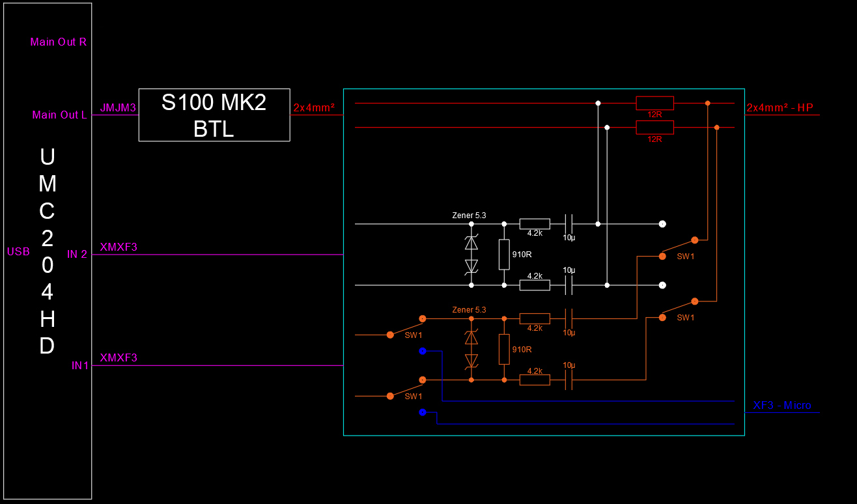Click the lowest orange 4.2k resistor symbol

(535, 380)
